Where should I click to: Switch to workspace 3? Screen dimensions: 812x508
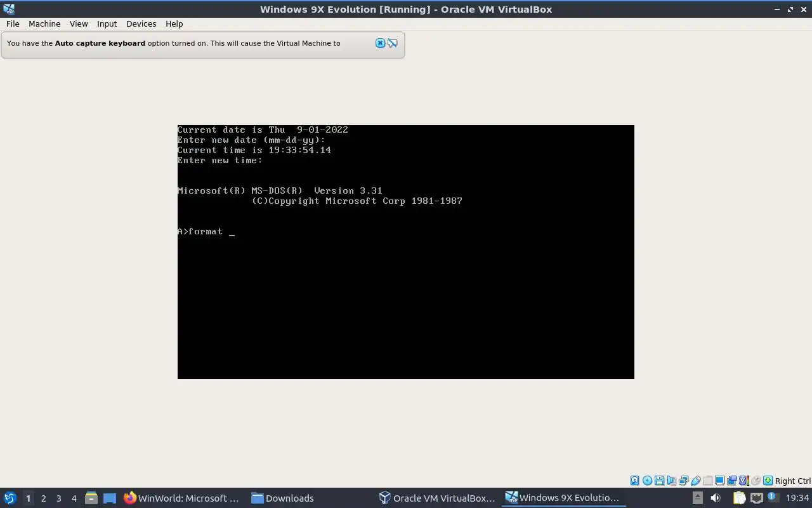(x=58, y=498)
